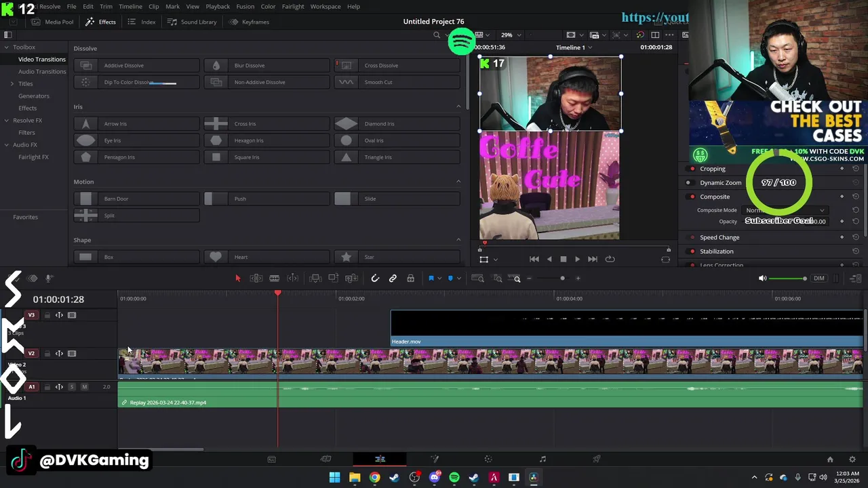Open the Timeline 1 dropdown
868x488 pixels.
coord(574,47)
